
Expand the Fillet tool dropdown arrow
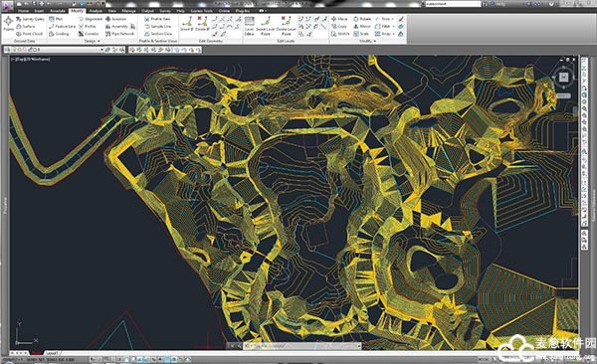[x=393, y=26]
